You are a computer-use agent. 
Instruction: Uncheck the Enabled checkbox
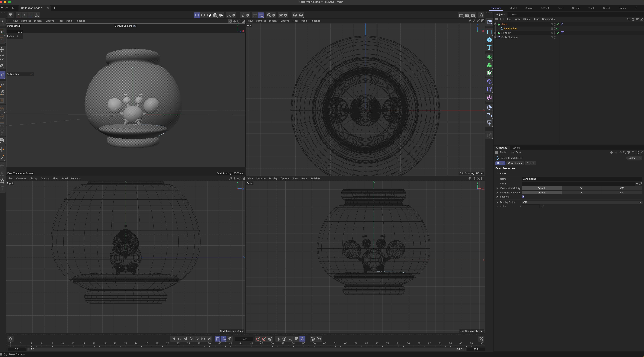(x=523, y=197)
